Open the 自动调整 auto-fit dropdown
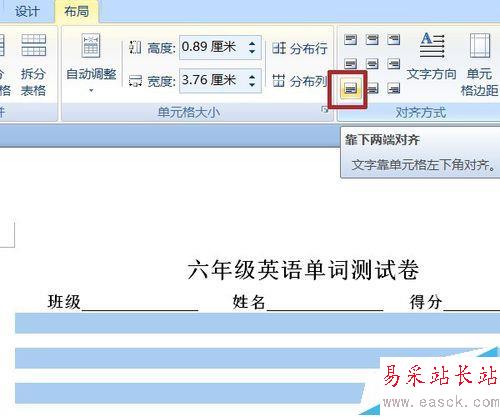 point(91,64)
